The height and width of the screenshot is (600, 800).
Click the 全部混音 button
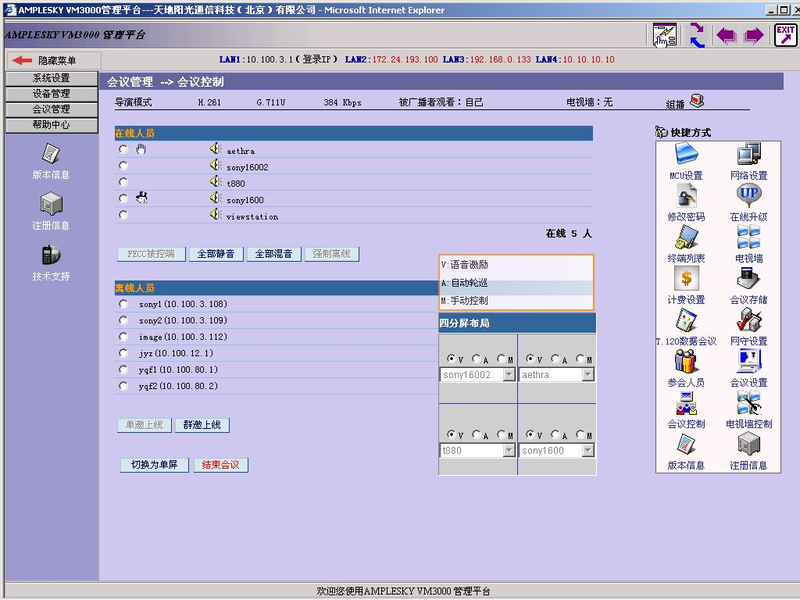(273, 254)
